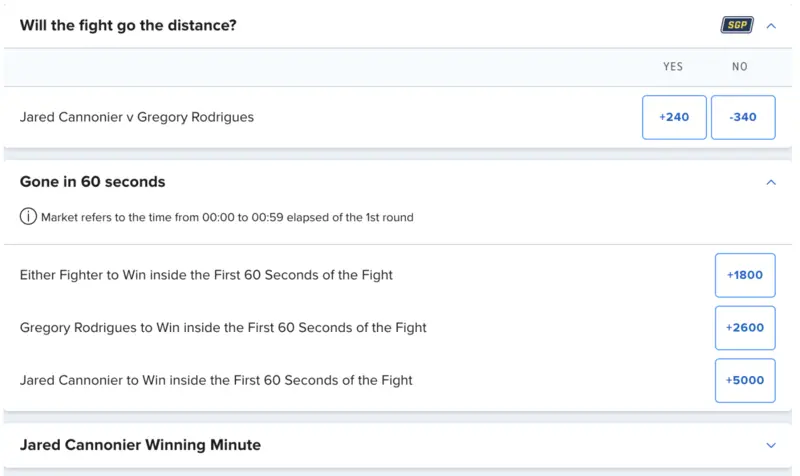The image size is (800, 476).
Task: Pick +1800 for either fighter winning in 60 seconds
Action: pyautogui.click(x=745, y=275)
